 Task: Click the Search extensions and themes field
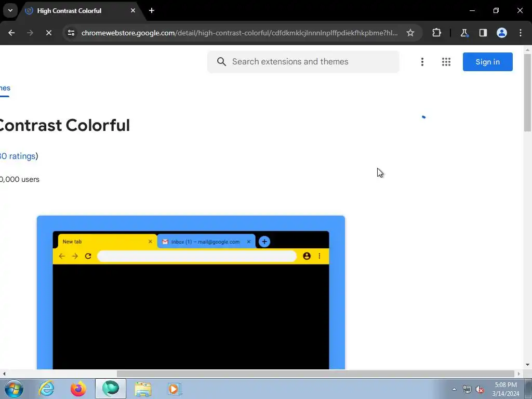(303, 62)
